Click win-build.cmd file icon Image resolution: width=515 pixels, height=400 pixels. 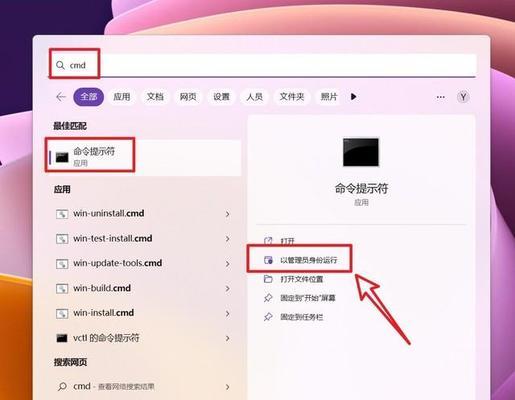62,288
